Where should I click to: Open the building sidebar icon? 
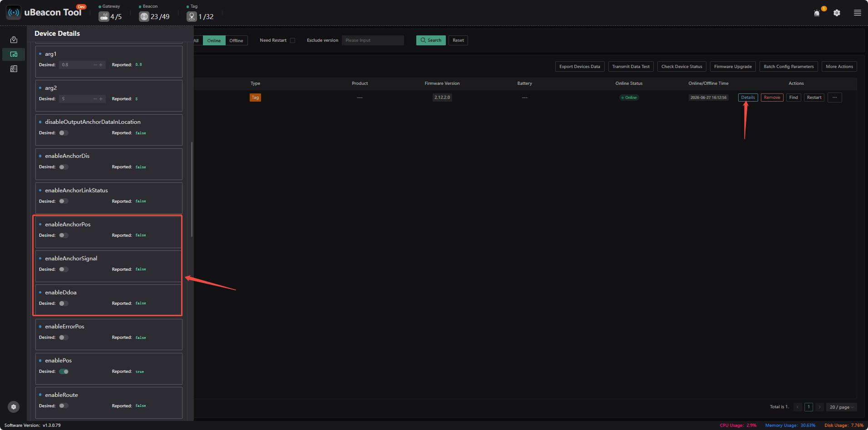tap(14, 69)
